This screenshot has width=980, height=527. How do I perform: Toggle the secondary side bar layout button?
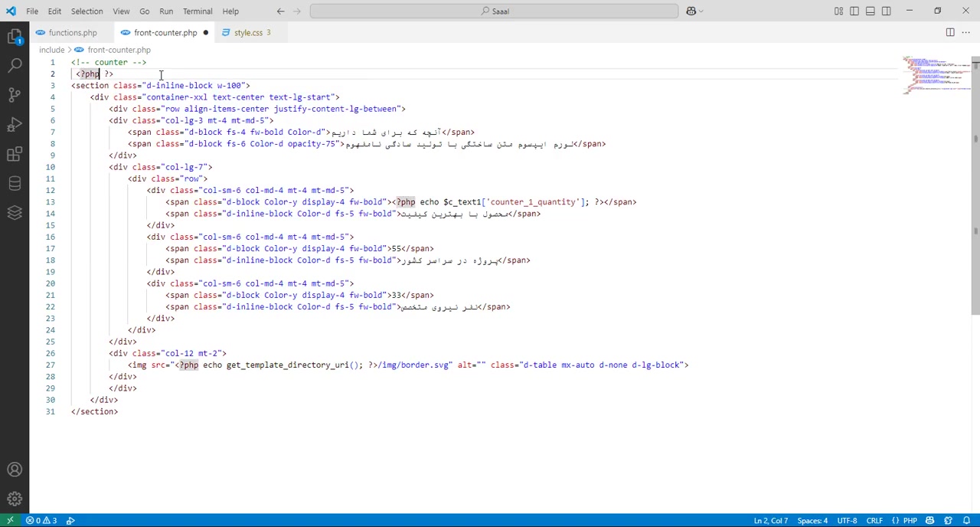tap(886, 11)
